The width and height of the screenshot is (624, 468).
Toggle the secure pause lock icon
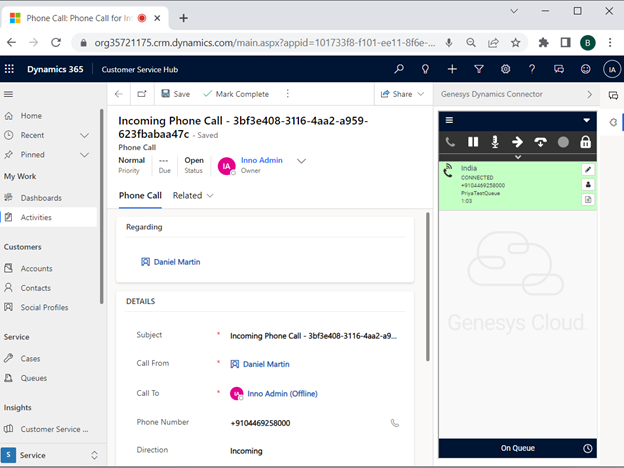click(586, 142)
